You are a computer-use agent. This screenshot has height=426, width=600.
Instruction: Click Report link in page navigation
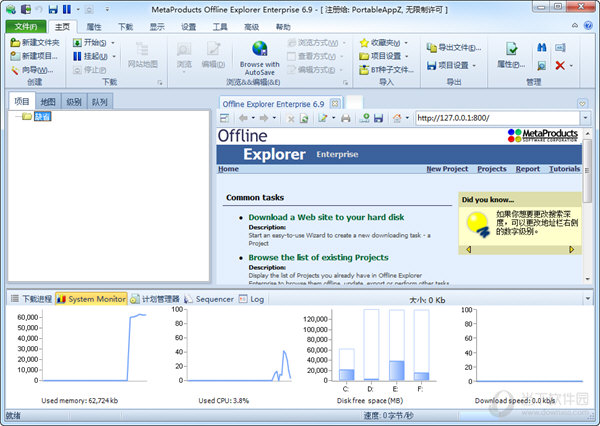tap(528, 169)
